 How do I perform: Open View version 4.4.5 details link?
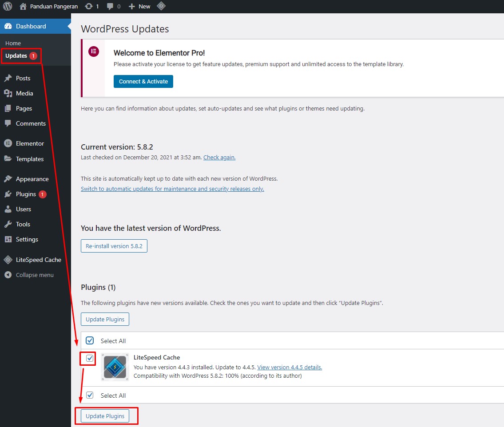(x=290, y=367)
